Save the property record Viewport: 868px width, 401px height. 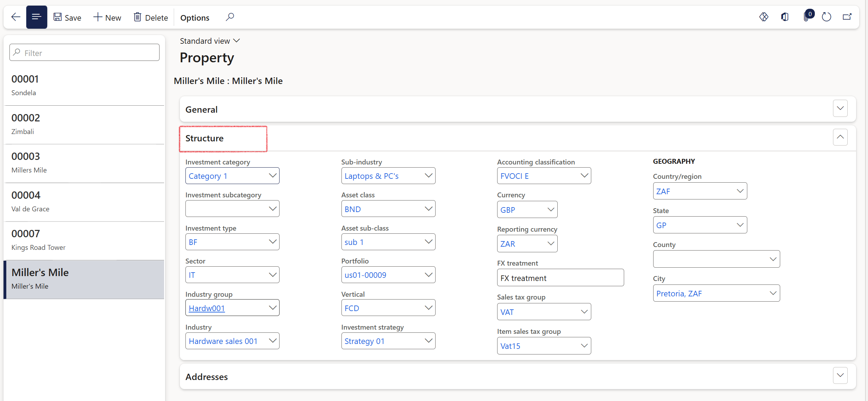[x=67, y=17]
